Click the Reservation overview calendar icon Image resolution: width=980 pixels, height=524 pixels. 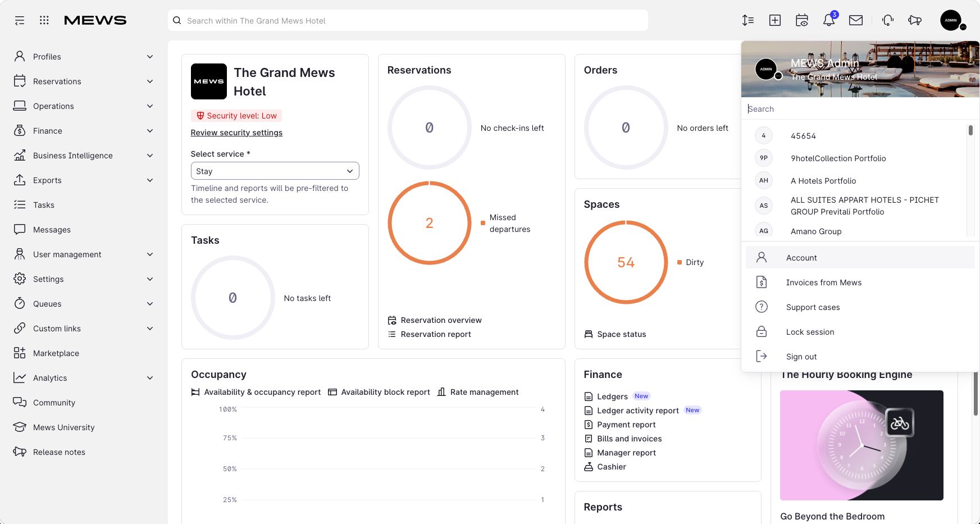[392, 320]
